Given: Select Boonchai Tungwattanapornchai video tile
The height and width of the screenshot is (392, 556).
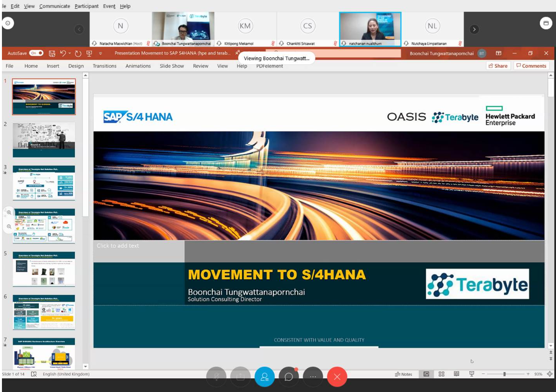Looking at the screenshot, I should pyautogui.click(x=183, y=29).
